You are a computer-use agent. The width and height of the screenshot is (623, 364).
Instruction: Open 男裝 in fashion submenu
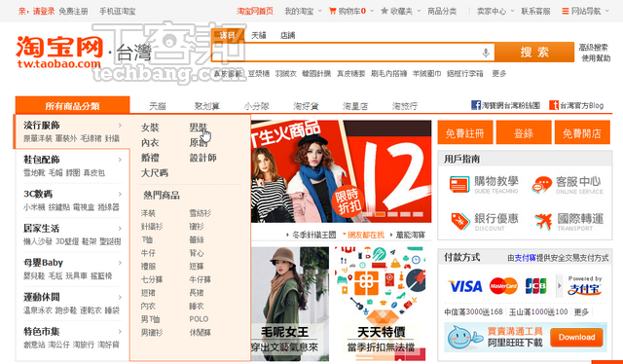199,127
